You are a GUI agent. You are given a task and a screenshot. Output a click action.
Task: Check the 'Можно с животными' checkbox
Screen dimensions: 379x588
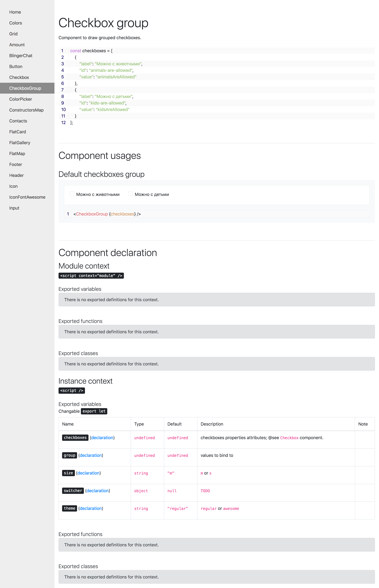72,194
